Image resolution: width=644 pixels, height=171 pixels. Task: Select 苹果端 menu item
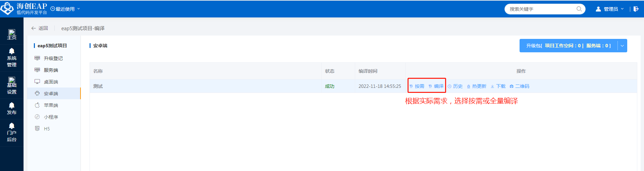click(x=51, y=105)
